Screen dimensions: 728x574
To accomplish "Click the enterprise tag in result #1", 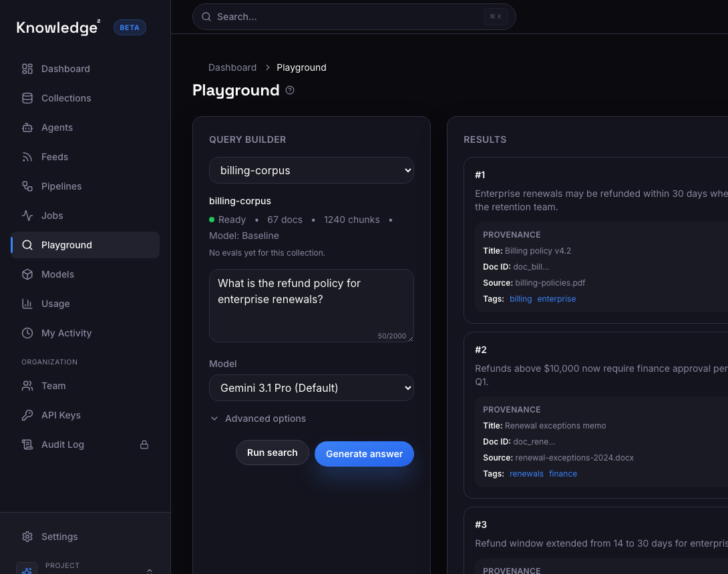I will coord(556,298).
